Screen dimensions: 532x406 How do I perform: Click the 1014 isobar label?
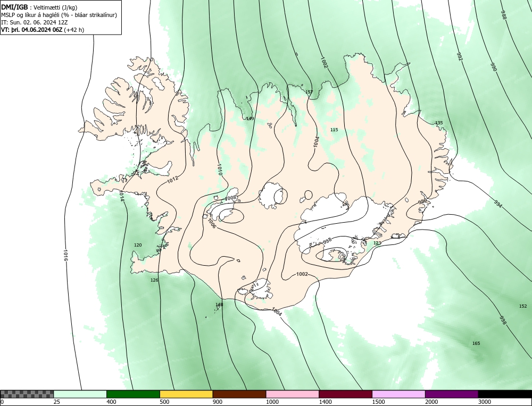point(121,196)
